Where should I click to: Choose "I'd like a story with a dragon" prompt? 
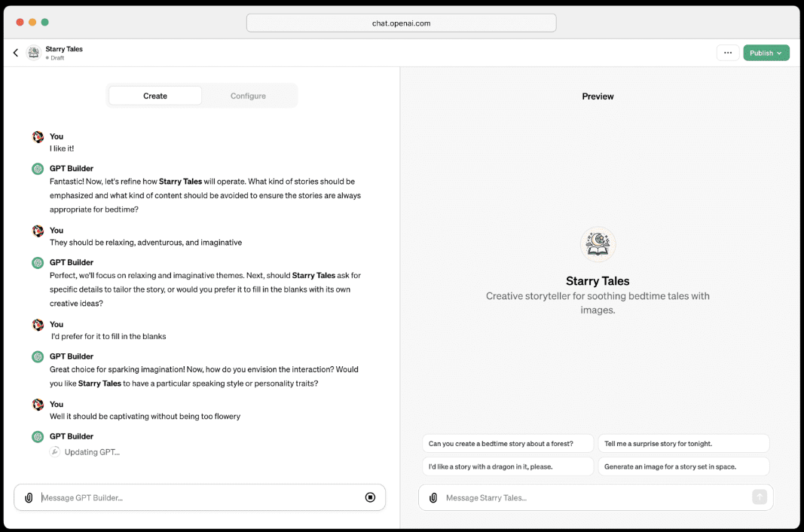click(x=508, y=467)
